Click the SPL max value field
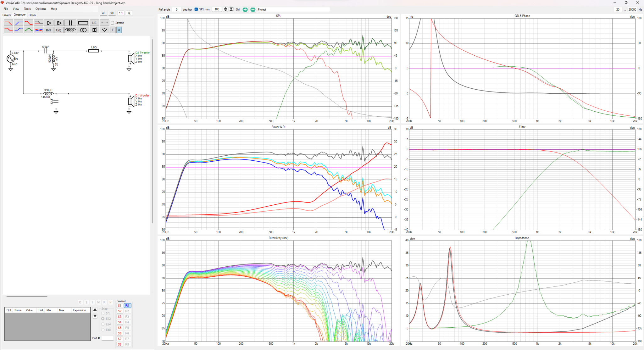The height and width of the screenshot is (350, 644). click(217, 9)
